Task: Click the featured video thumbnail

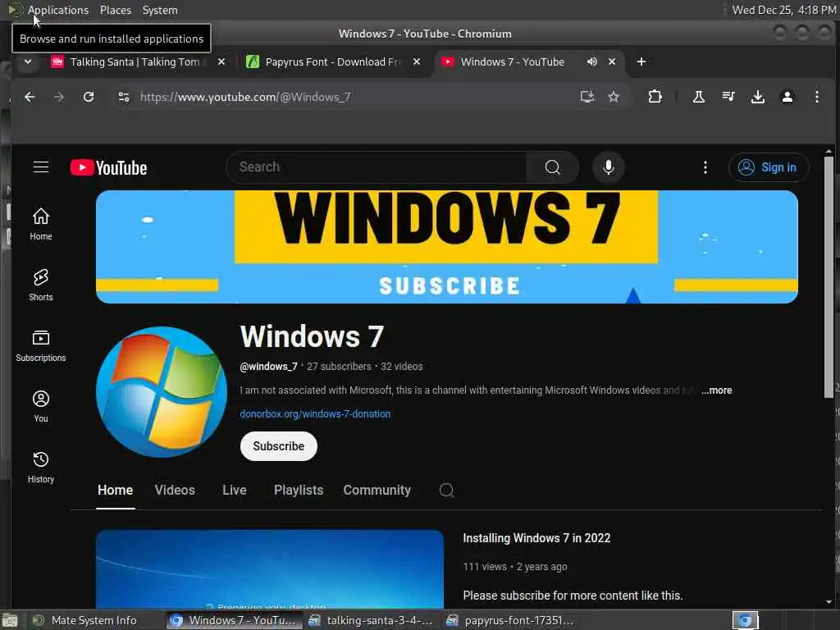Action: [269, 569]
